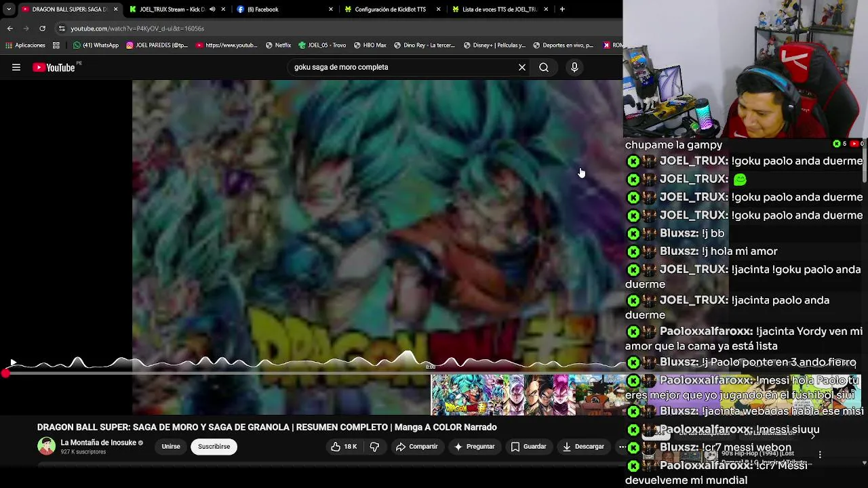Screen dimensions: 868x488
Task: Save video with Guardar button
Action: [x=528, y=447]
